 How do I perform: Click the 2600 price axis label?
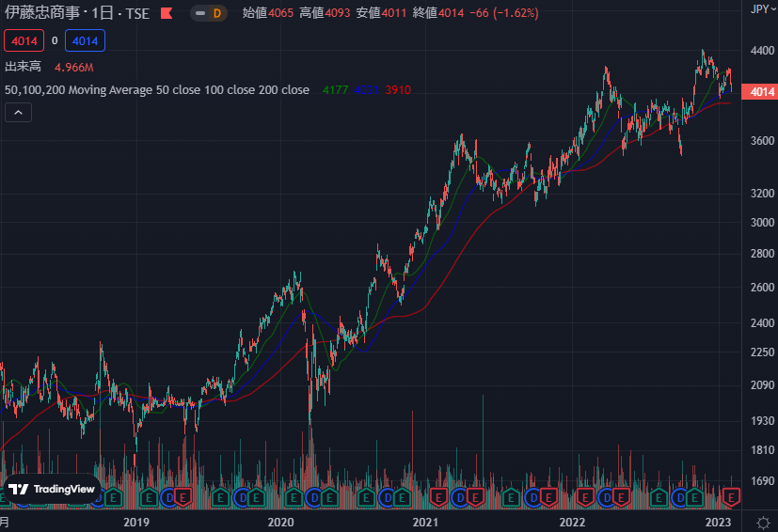tap(762, 288)
